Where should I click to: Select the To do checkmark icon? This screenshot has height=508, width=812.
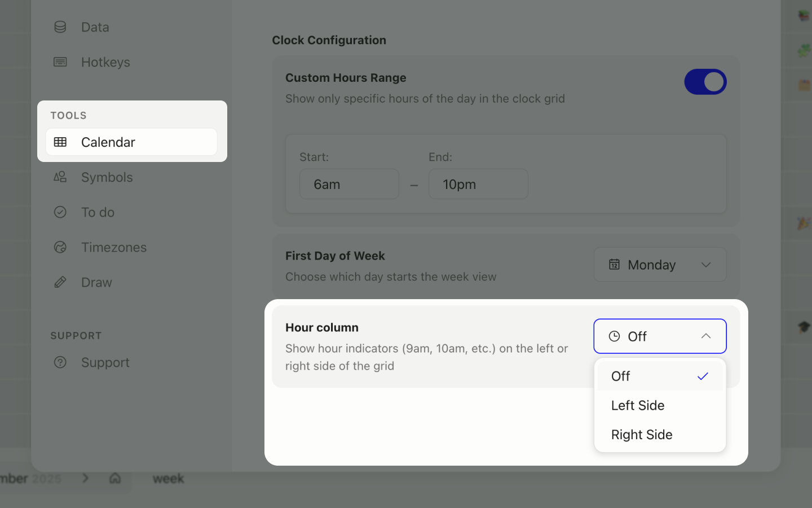[60, 212]
